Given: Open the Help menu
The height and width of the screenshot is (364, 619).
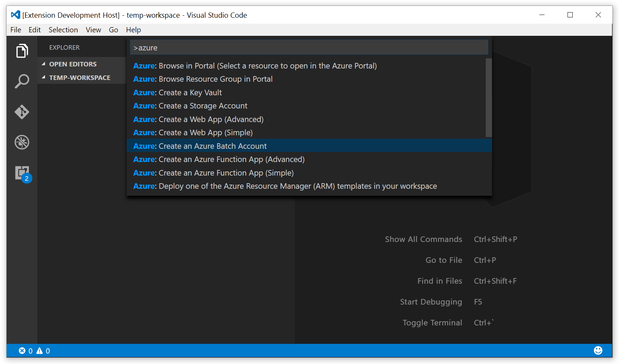Looking at the screenshot, I should click(x=134, y=30).
